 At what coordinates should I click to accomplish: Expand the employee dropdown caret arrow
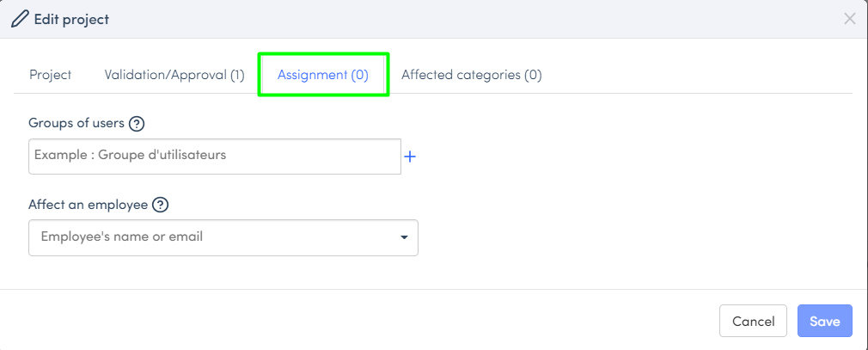click(404, 237)
